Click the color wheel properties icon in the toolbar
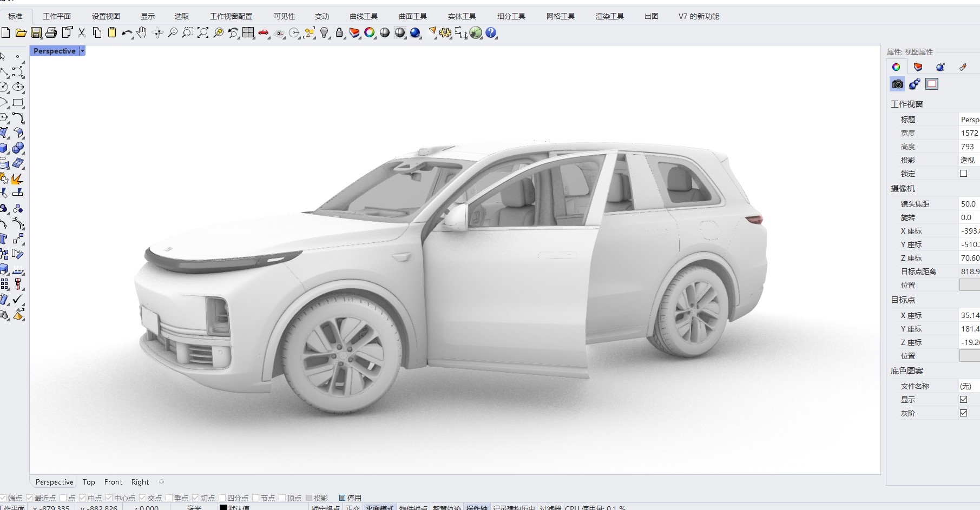The width and height of the screenshot is (980, 510). pyautogui.click(x=370, y=33)
